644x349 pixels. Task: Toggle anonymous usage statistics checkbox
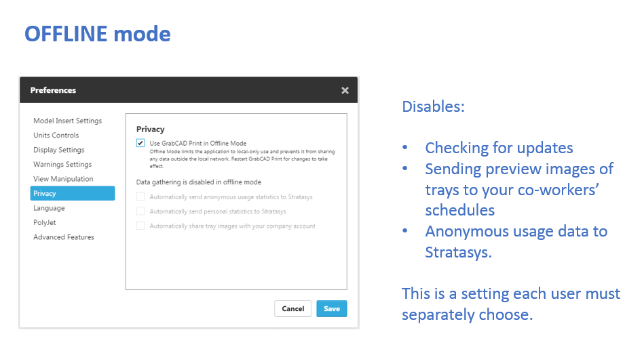pyautogui.click(x=140, y=197)
